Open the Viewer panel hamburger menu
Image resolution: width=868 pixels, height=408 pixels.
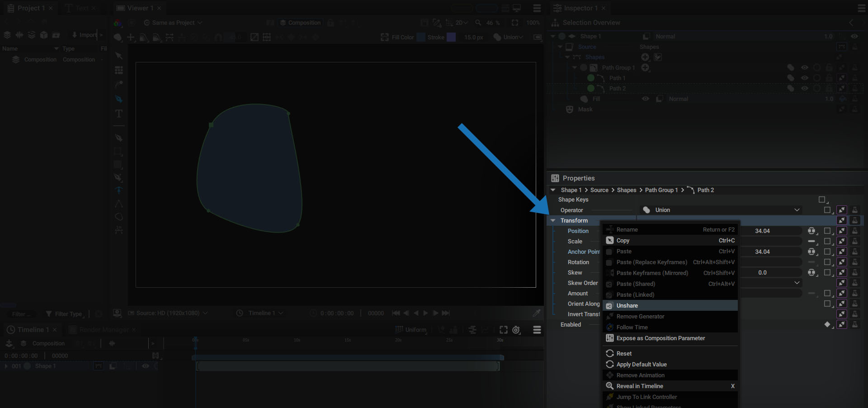coord(537,8)
